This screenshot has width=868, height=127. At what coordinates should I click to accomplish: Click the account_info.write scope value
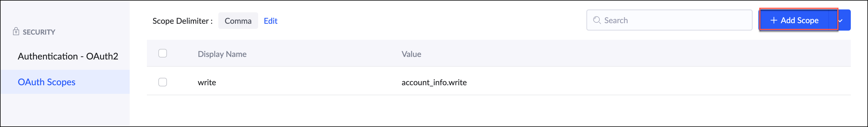tap(434, 82)
